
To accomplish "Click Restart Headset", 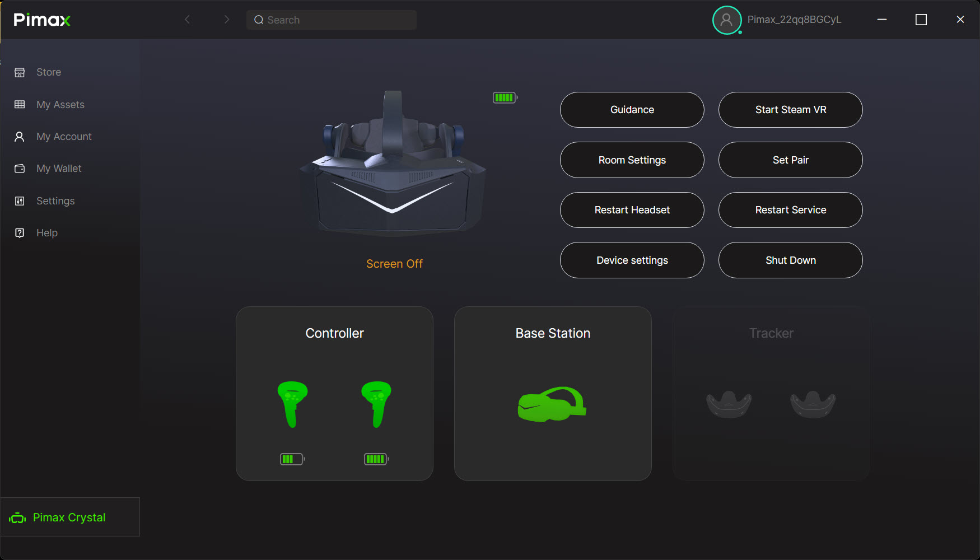I will pos(632,210).
